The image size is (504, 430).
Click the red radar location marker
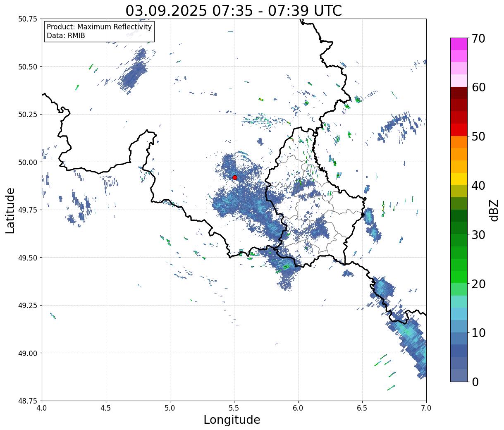coord(235,177)
